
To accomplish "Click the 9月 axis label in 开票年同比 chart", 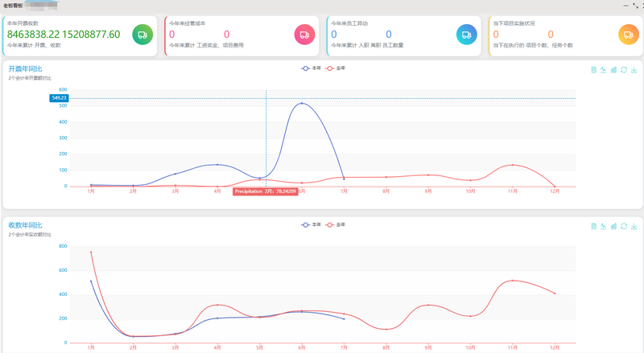I will 428,191.
